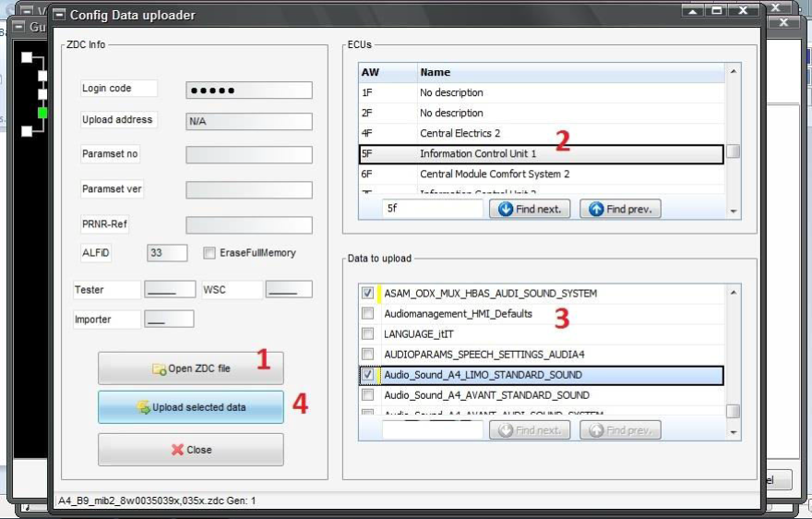Select the LANGUAGE_itIT entry text
This screenshot has height=519, width=812.
click(x=418, y=334)
